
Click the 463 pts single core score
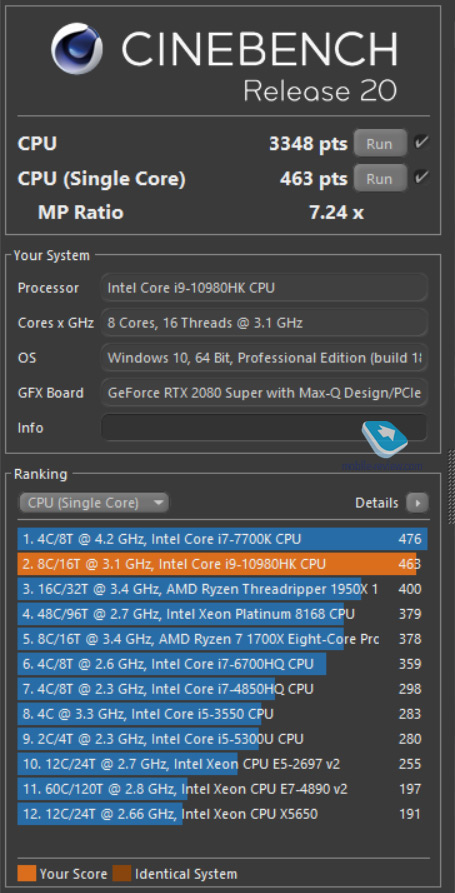tap(313, 179)
